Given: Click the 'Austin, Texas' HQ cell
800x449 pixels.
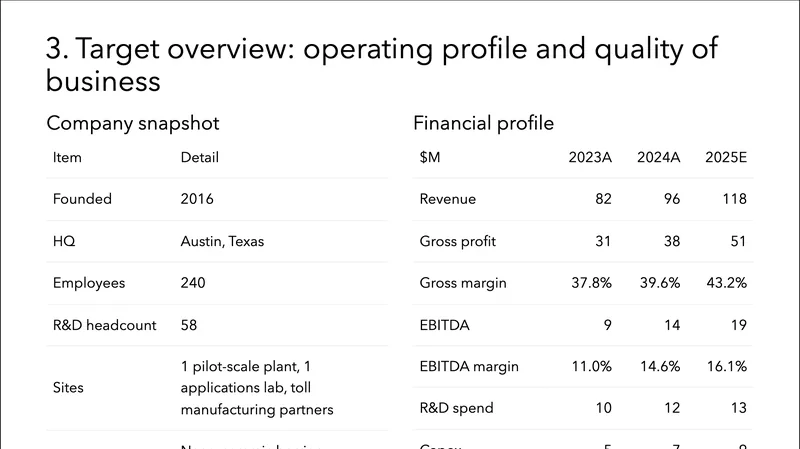Looking at the screenshot, I should coord(224,241).
